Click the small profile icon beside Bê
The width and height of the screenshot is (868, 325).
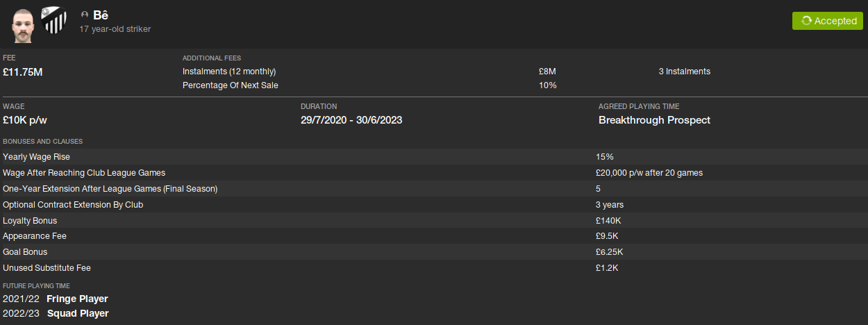[85, 15]
